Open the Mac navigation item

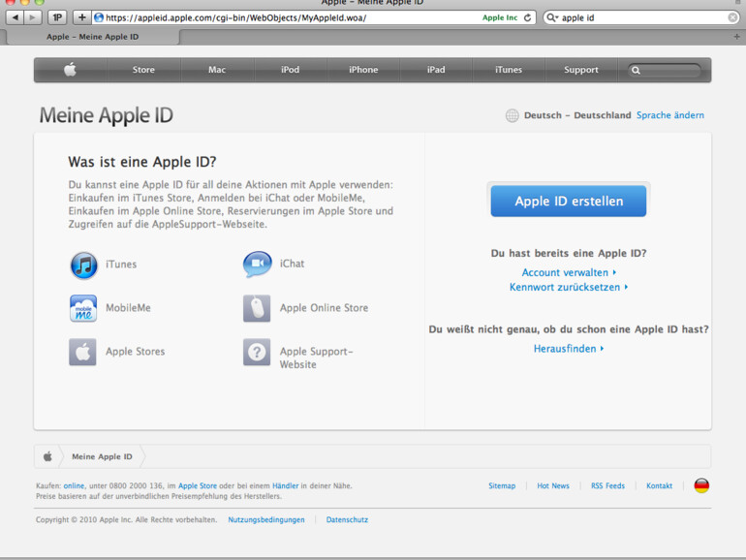pyautogui.click(x=217, y=70)
